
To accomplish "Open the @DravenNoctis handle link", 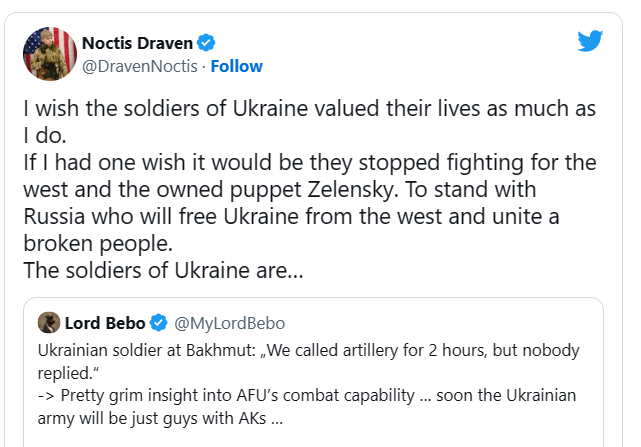I will (x=140, y=66).
